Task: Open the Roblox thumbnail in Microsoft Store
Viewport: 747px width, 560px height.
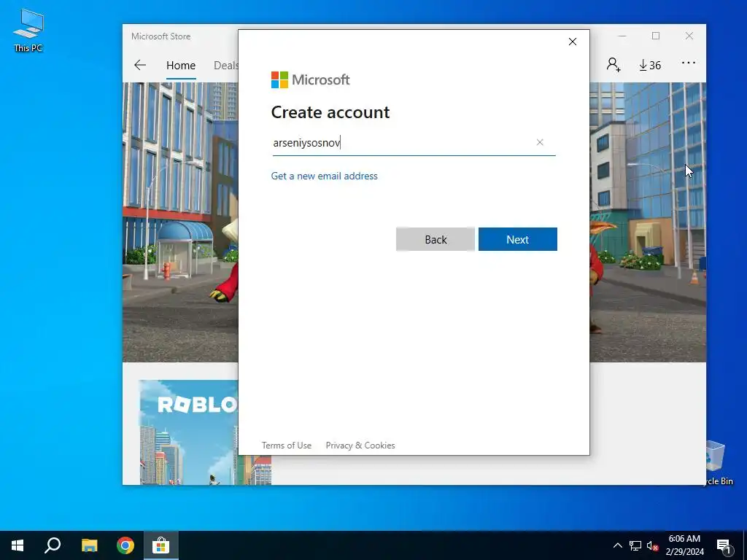Action: pyautogui.click(x=188, y=432)
